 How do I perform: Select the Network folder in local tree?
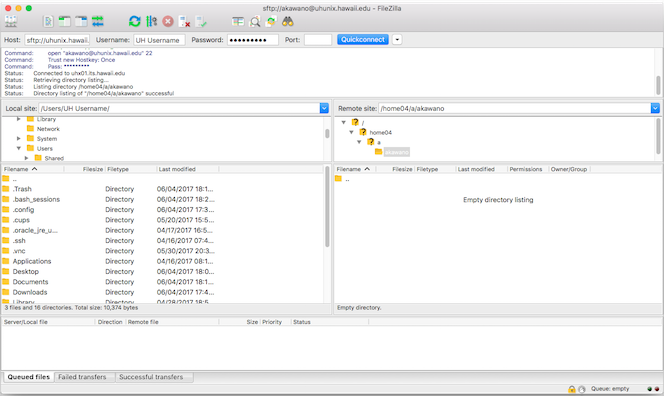43,129
